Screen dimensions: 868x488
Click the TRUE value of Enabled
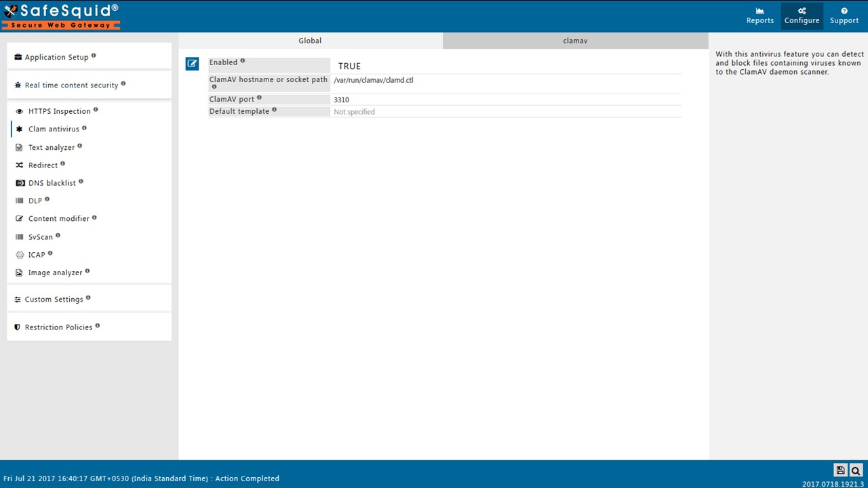click(x=349, y=66)
